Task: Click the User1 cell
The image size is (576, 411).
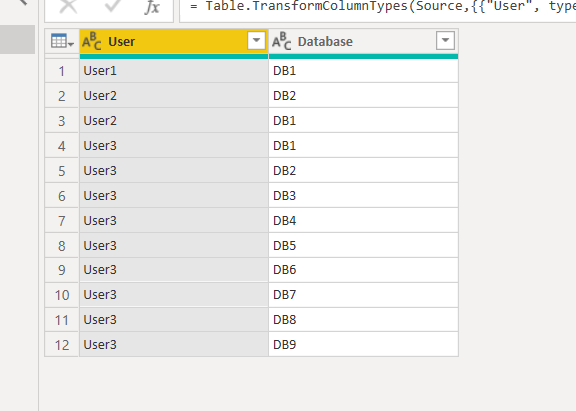Action: click(174, 71)
